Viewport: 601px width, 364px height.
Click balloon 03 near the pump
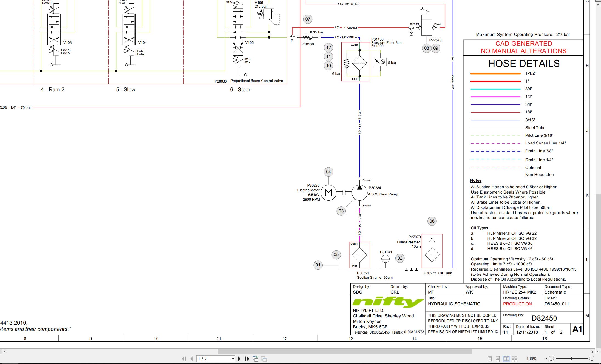coord(341,211)
